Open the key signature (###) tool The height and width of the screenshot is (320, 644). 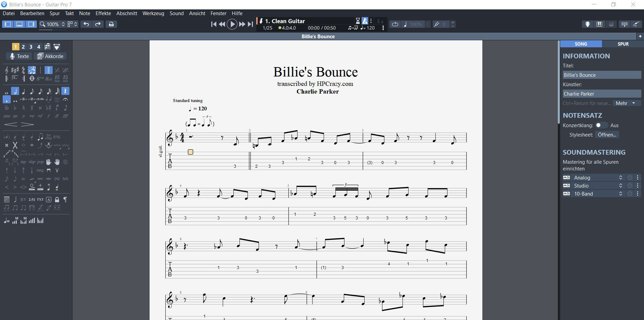[x=15, y=70]
